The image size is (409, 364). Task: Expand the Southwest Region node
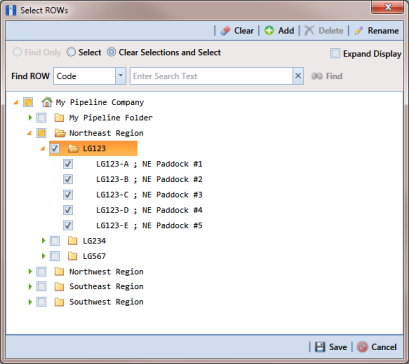point(30,302)
